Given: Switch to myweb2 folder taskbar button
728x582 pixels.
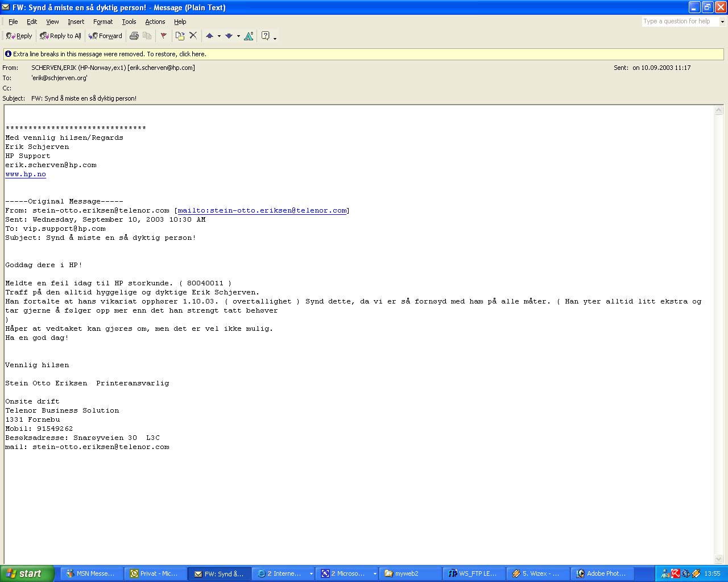Looking at the screenshot, I should tap(410, 573).
